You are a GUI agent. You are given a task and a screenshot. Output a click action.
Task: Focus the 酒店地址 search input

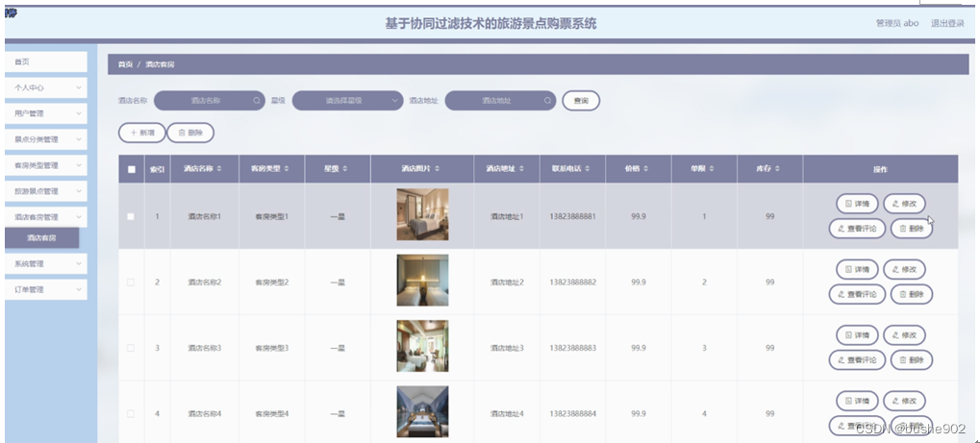pos(500,101)
